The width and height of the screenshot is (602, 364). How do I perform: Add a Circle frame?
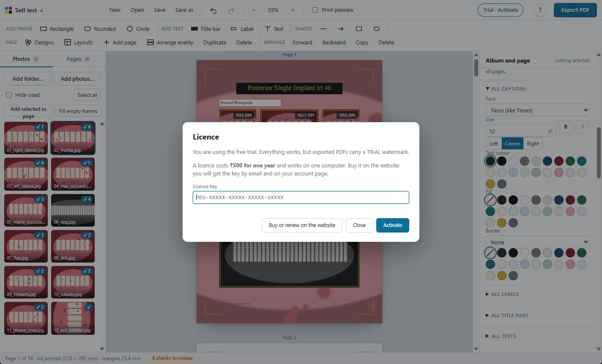138,29
